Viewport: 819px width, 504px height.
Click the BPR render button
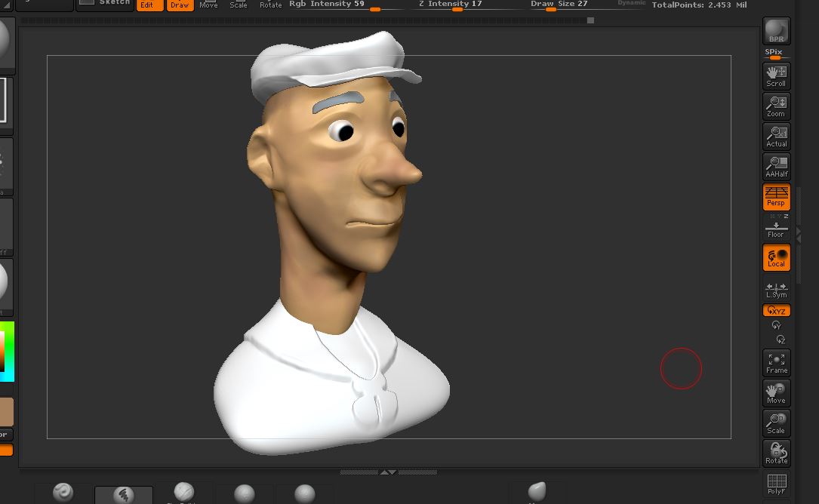[x=776, y=31]
